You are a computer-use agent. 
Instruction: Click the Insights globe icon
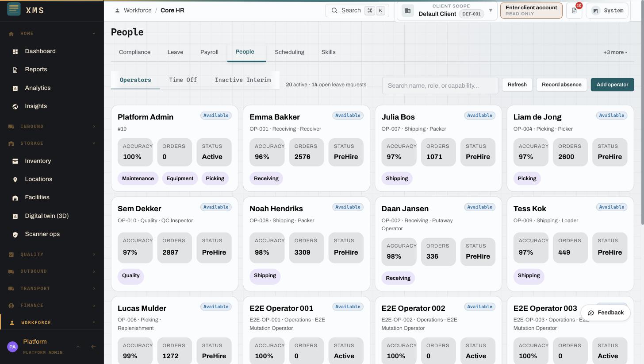(x=15, y=106)
